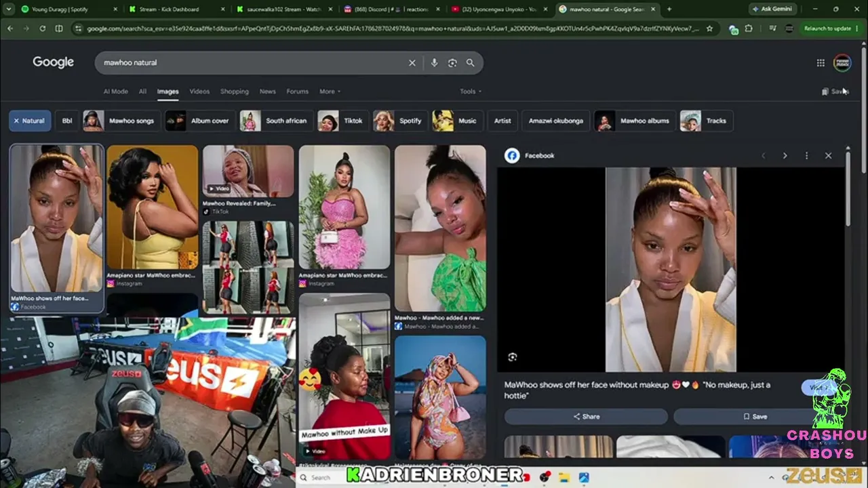Switch to the All results tab

(142, 91)
